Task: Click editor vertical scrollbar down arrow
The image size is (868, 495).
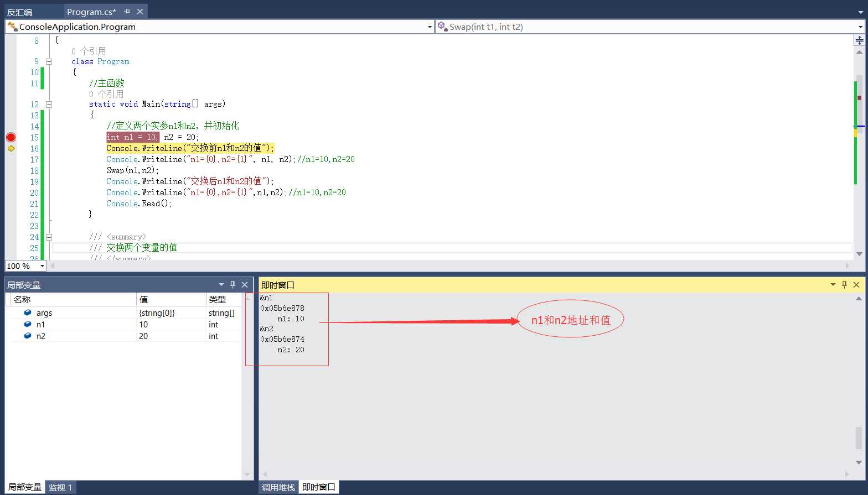Action: click(x=859, y=254)
